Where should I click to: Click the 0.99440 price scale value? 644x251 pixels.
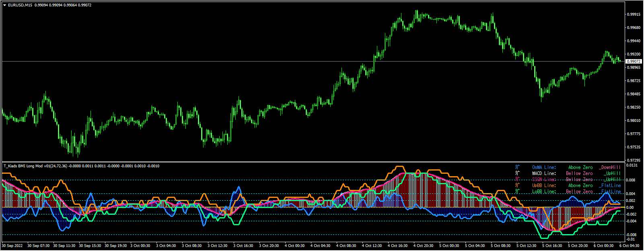coord(634,41)
